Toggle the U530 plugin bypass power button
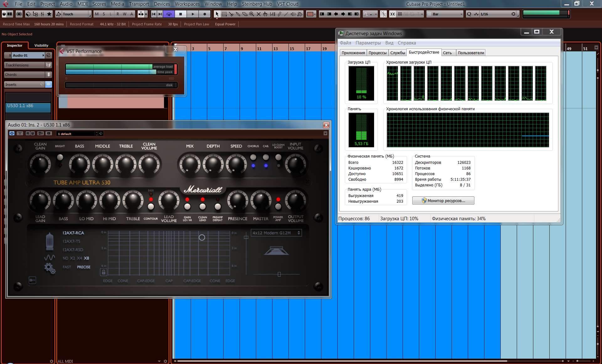 point(12,133)
